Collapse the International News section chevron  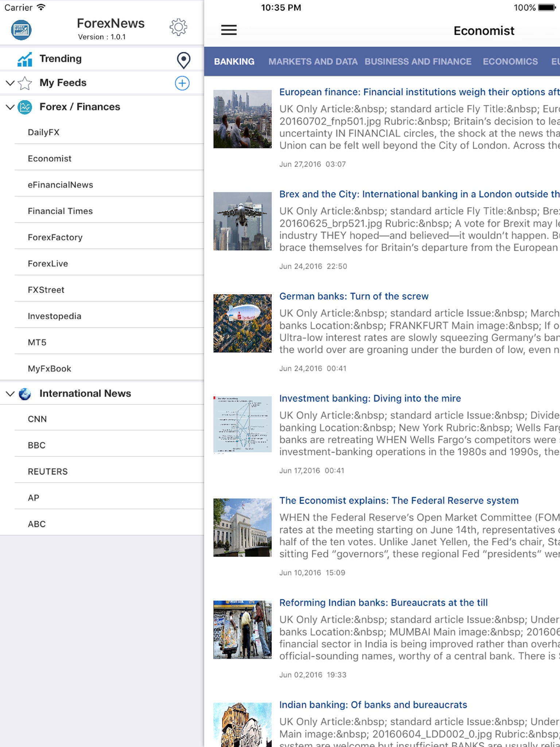point(10,394)
